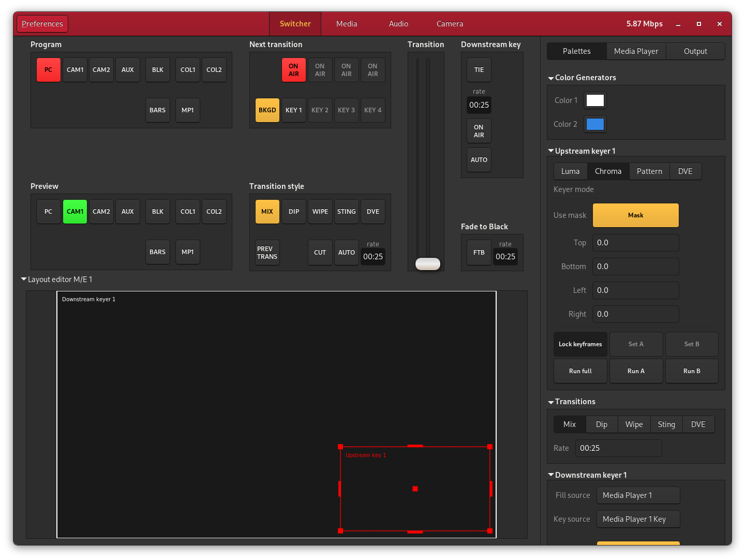Select the WIPE transition style
This screenshot has width=745, height=560.
(320, 212)
